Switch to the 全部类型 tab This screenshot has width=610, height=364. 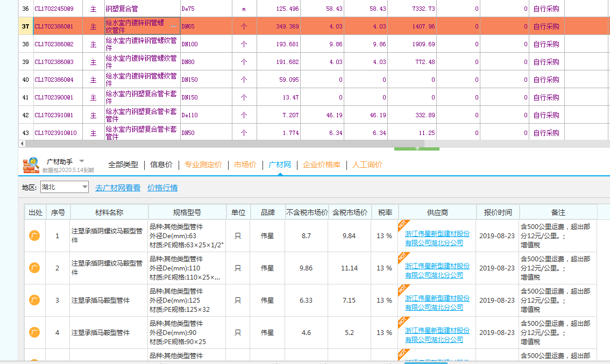pyautogui.click(x=123, y=165)
